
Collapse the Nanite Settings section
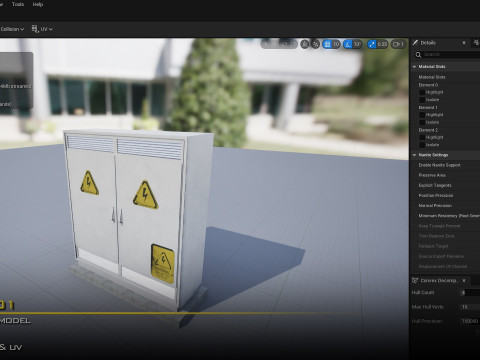414,155
